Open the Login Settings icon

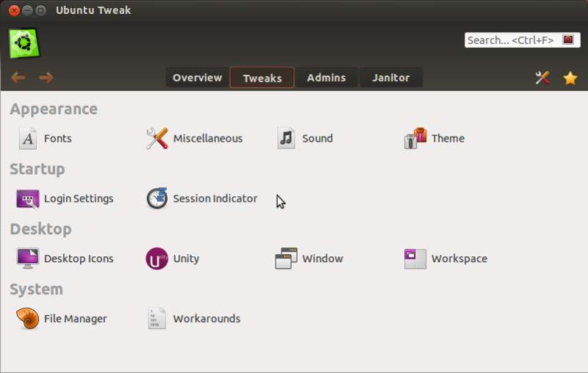click(x=27, y=199)
